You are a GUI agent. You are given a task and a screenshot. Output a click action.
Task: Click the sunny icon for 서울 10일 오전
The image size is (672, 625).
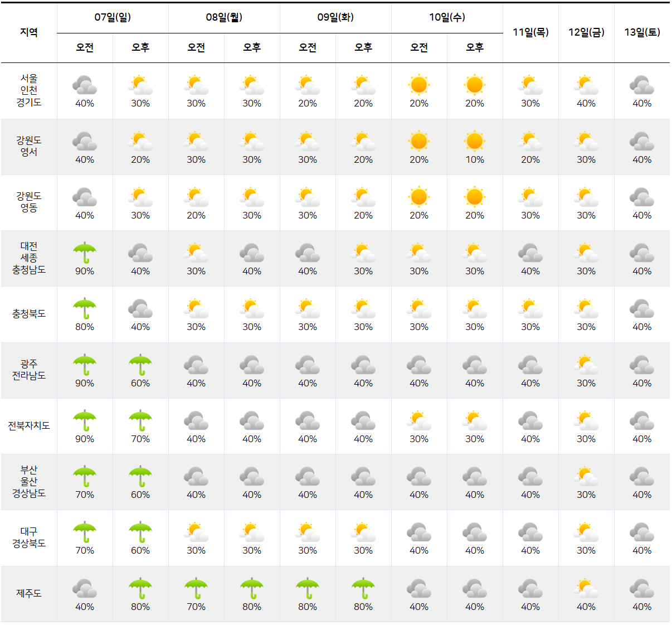pyautogui.click(x=419, y=85)
